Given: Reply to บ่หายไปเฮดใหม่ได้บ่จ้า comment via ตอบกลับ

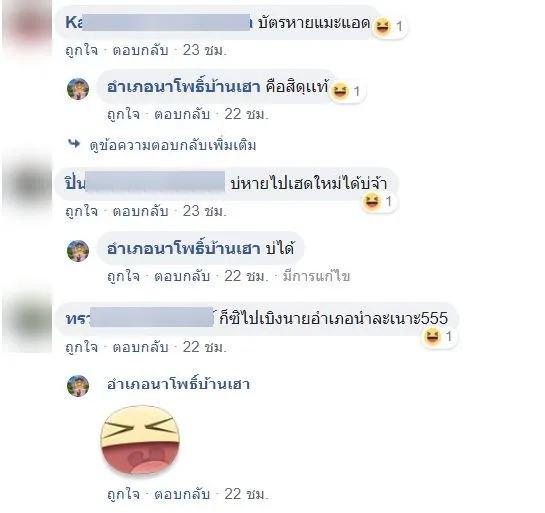Looking at the screenshot, I should point(140,211).
